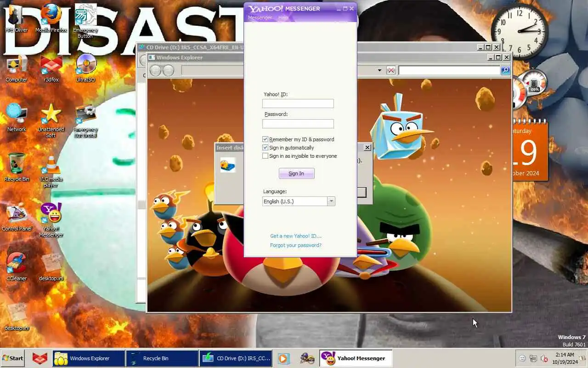Select desktop.ini file at bottom of desktop
The image size is (588, 368).
(17, 316)
